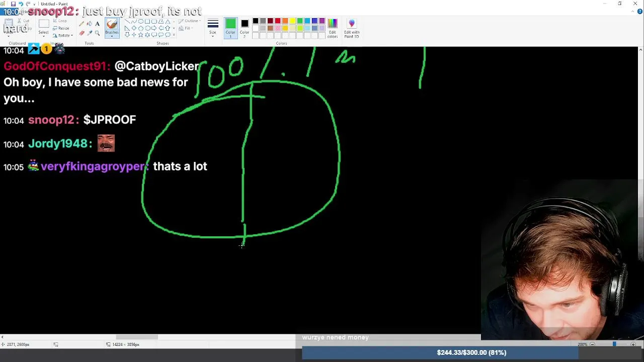Click the Select rectangle tool
This screenshot has height=362, width=644.
44,23
